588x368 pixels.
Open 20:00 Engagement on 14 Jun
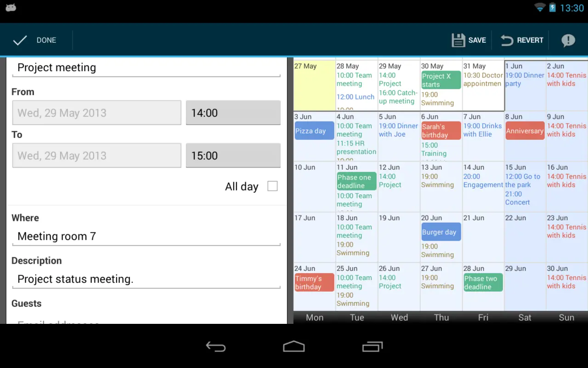(483, 181)
